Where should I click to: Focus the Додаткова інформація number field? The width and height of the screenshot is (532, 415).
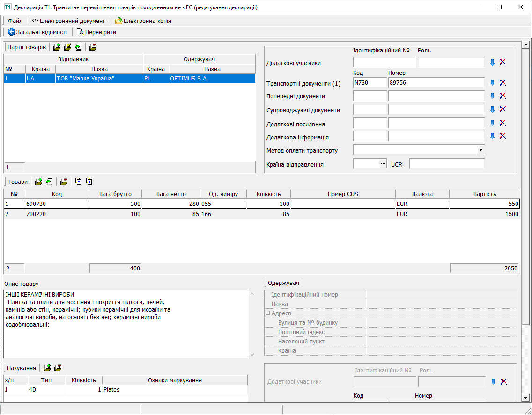[436, 136]
